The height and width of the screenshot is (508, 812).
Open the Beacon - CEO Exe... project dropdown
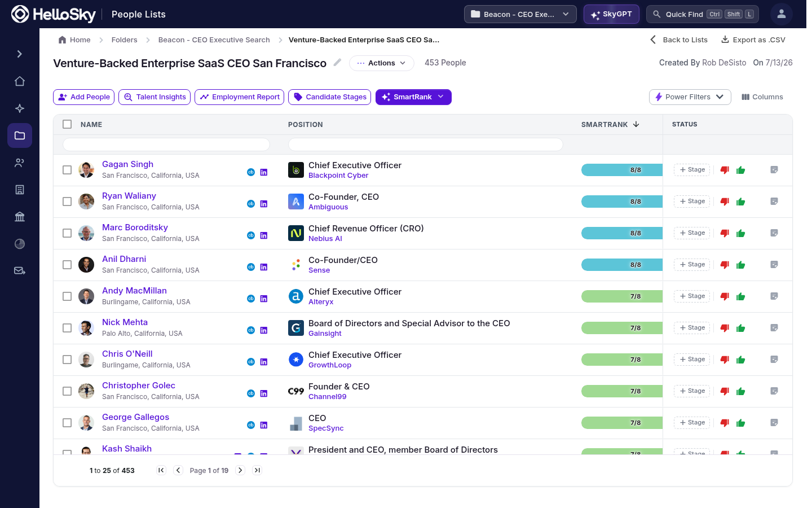tap(520, 14)
